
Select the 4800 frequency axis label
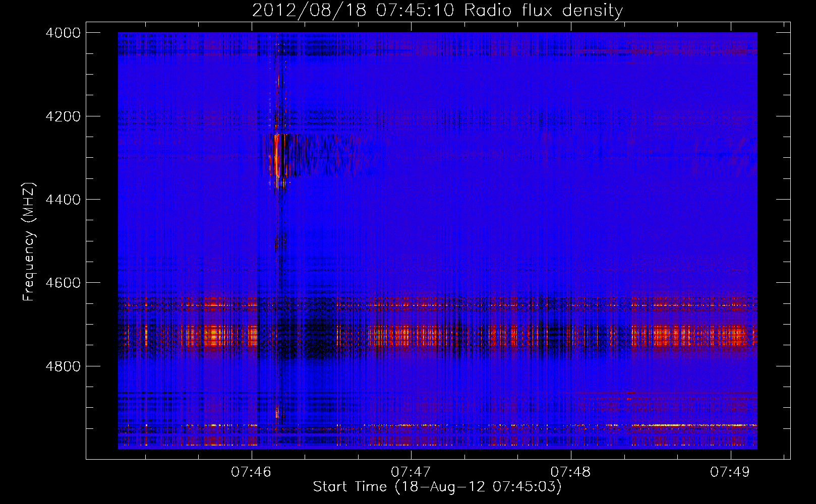coord(63,366)
